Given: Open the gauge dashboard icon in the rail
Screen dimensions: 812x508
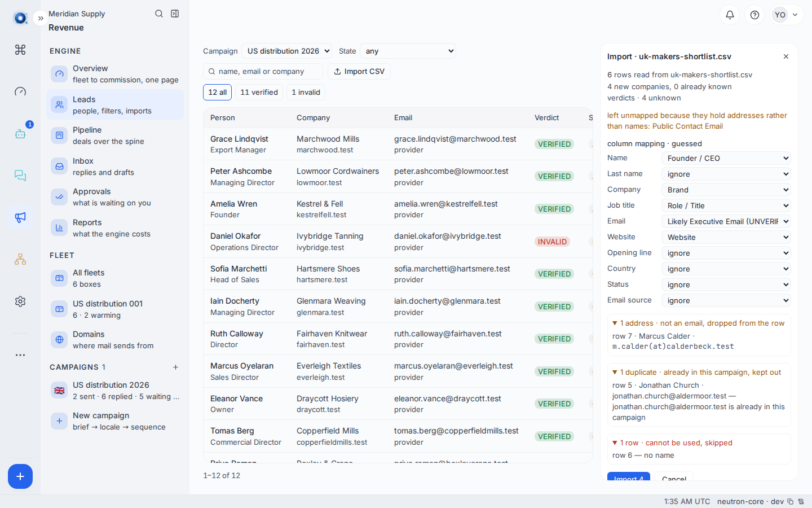Looking at the screenshot, I should [x=20, y=91].
